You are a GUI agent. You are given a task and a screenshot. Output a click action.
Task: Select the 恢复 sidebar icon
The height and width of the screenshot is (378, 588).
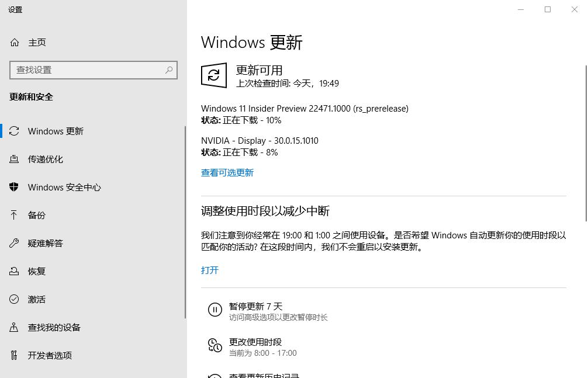[16, 271]
